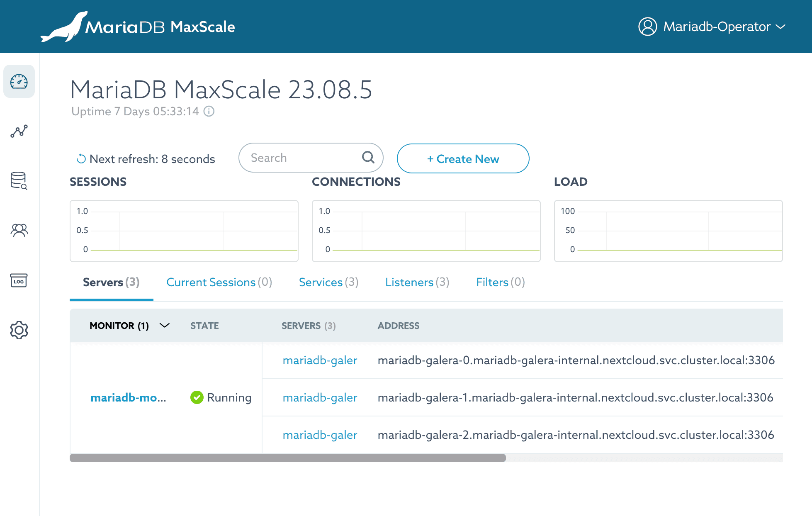Click the ADDRESS column header
Screen dimensions: 812x516
pos(399,326)
